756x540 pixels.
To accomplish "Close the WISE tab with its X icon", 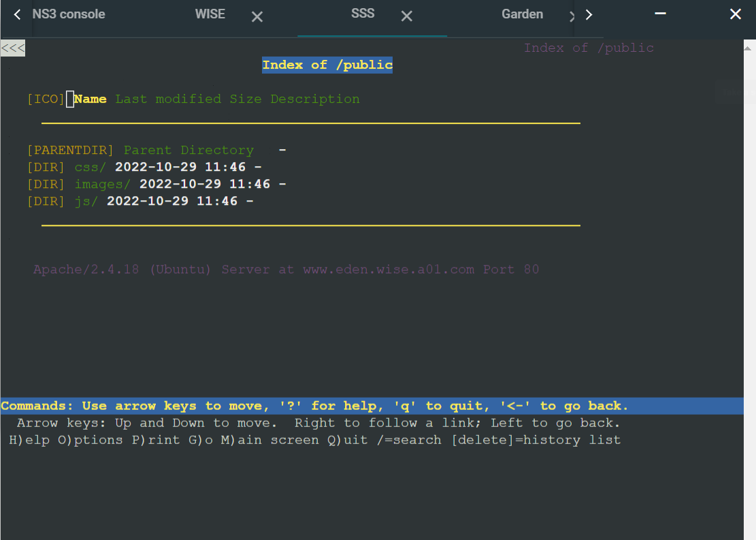I will 257,16.
